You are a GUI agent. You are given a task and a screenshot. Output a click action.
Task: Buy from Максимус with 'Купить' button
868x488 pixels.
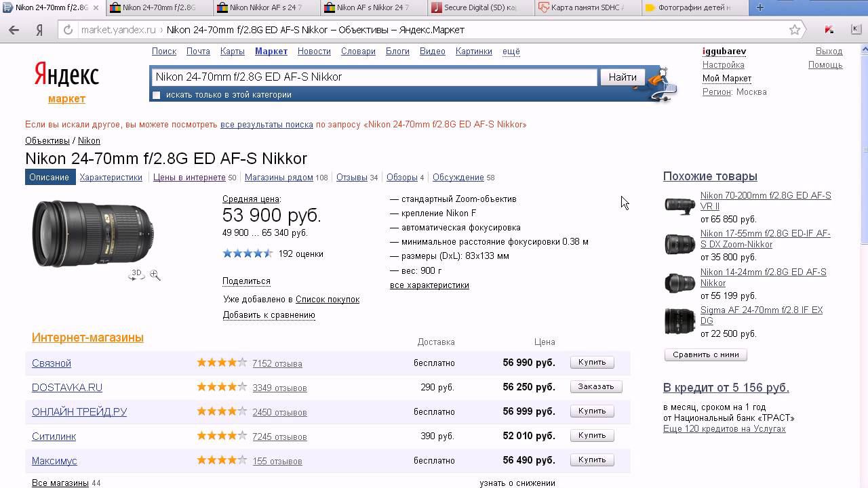592,460
